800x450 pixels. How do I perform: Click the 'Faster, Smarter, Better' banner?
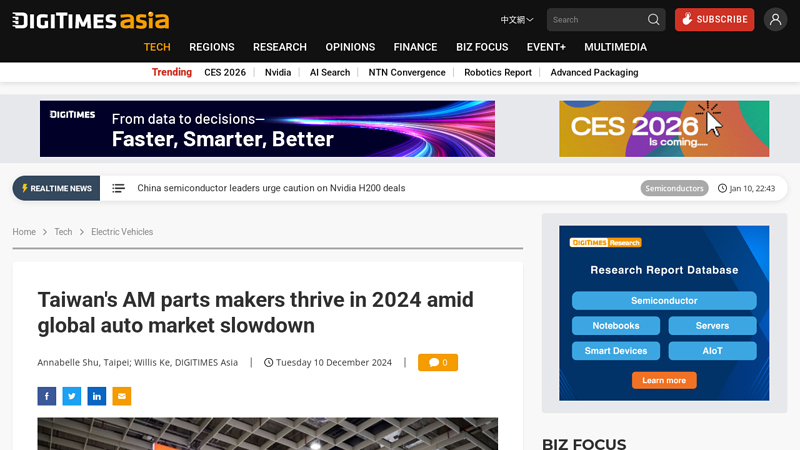[x=267, y=129]
